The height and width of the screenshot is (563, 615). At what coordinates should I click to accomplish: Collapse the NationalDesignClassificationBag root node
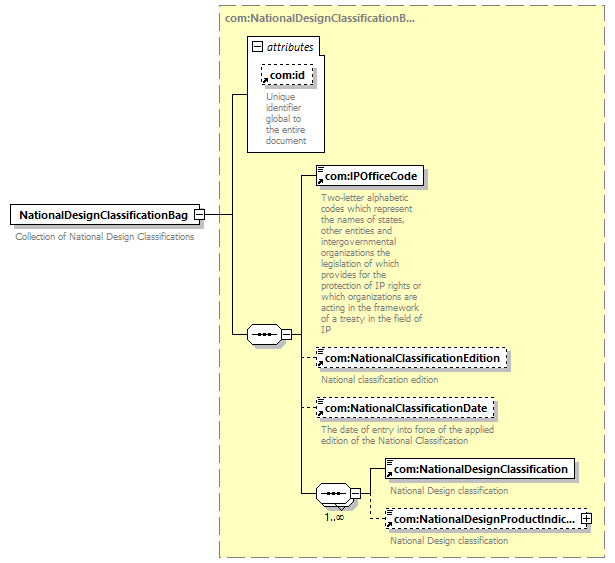click(x=200, y=215)
